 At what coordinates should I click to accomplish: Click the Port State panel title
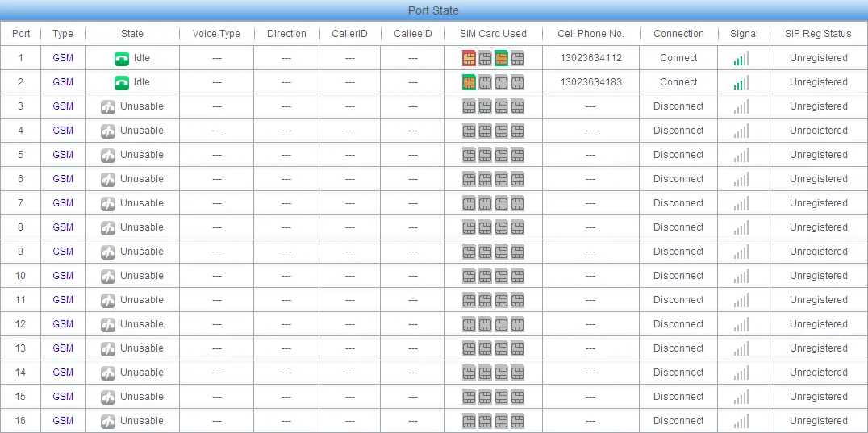pyautogui.click(x=433, y=10)
